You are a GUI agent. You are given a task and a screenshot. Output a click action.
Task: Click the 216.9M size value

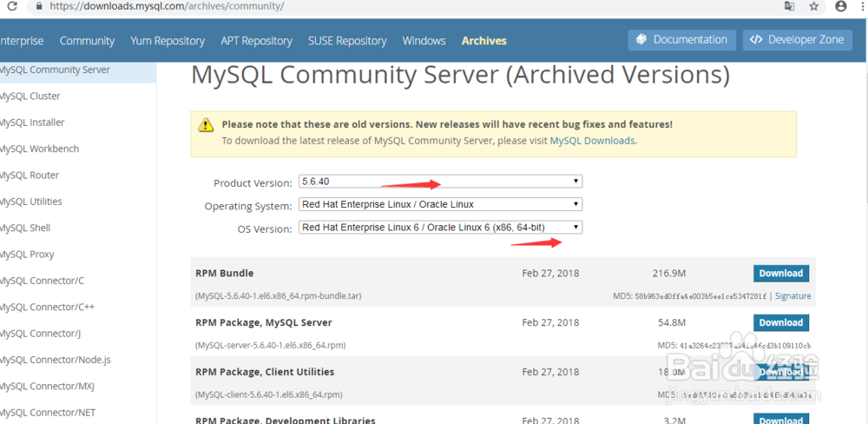[x=669, y=273]
